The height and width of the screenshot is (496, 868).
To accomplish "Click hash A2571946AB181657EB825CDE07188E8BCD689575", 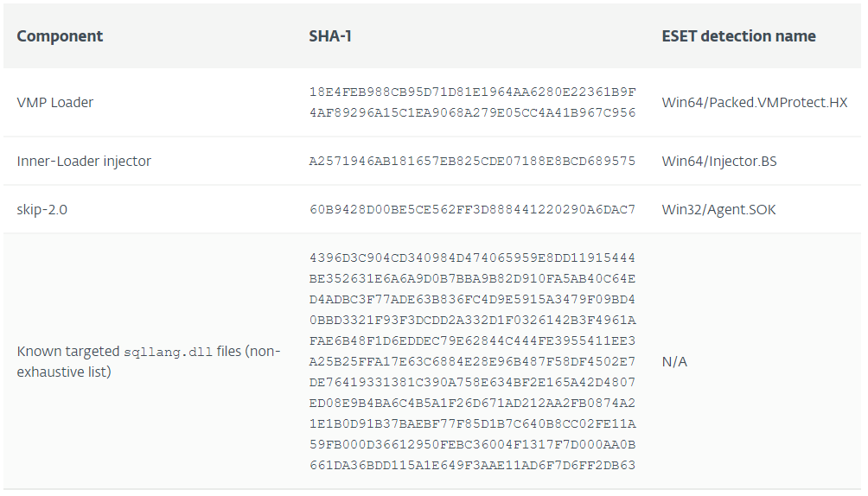I will pos(472,161).
